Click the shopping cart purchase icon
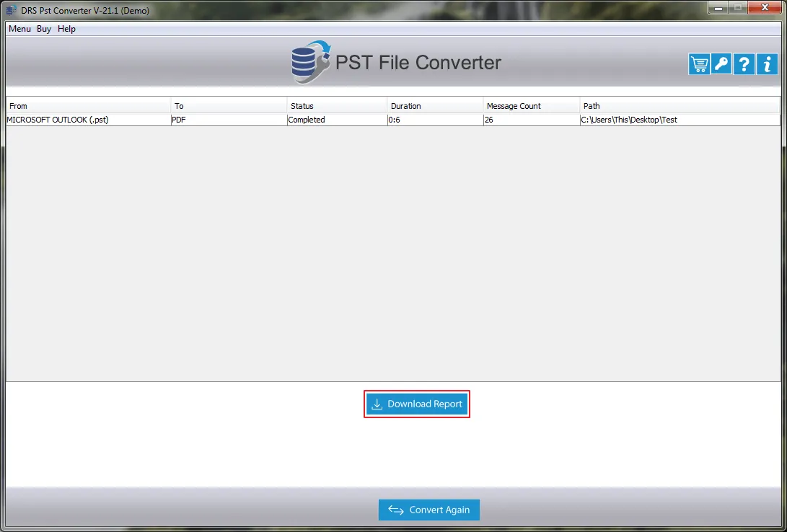The width and height of the screenshot is (787, 532). tap(699, 64)
